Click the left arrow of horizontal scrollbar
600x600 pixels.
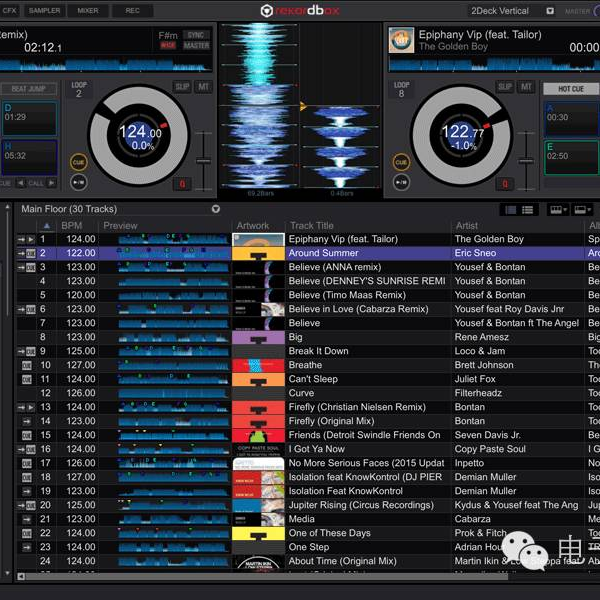(21, 576)
